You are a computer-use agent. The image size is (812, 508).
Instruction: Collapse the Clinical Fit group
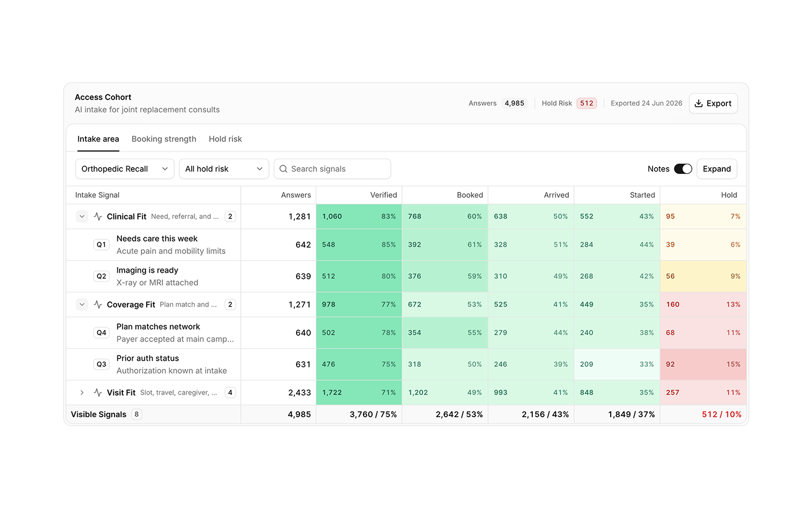[x=82, y=216]
